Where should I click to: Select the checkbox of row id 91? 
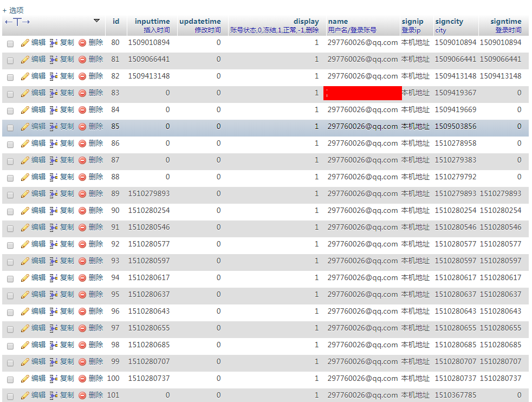[10, 228]
